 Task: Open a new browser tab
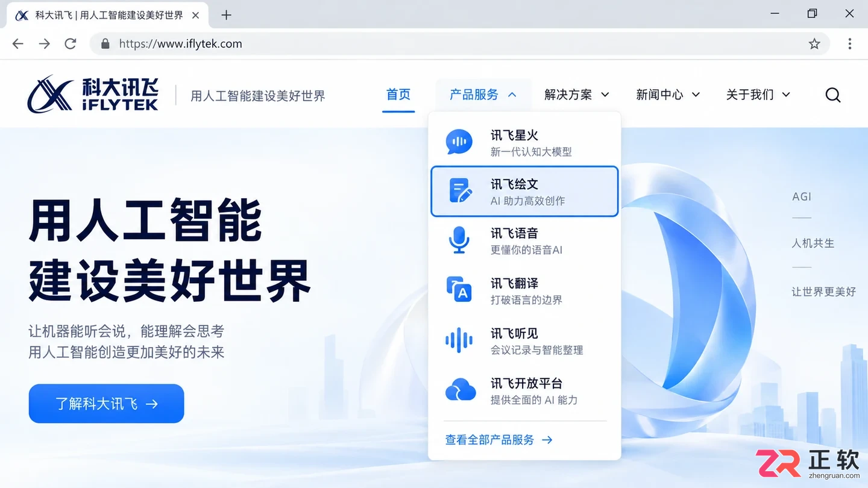[226, 15]
